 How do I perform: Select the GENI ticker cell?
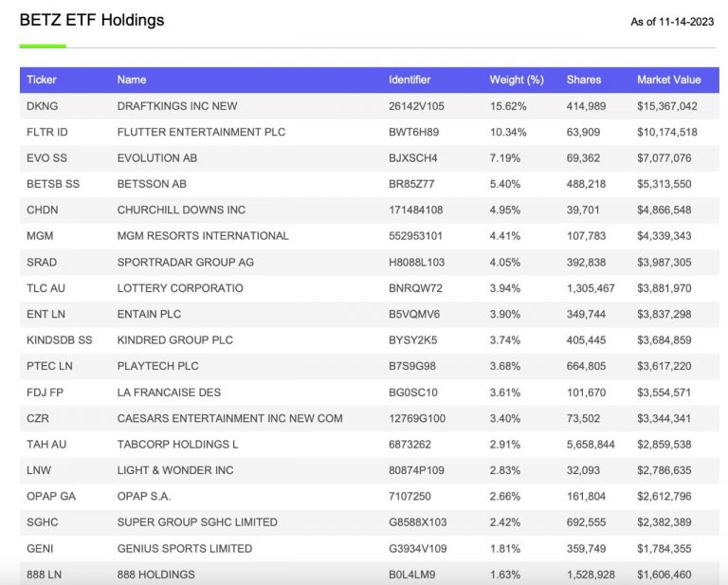[x=40, y=549]
